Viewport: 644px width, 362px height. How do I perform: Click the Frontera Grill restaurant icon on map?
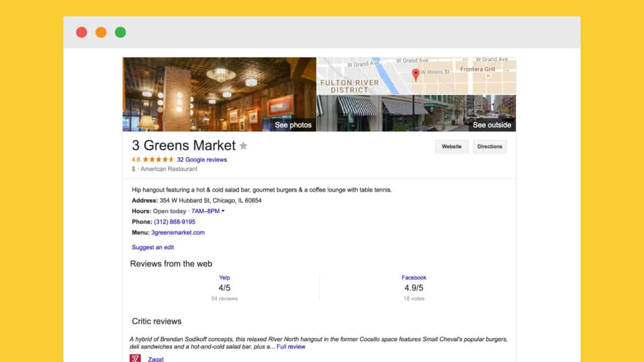(x=488, y=76)
